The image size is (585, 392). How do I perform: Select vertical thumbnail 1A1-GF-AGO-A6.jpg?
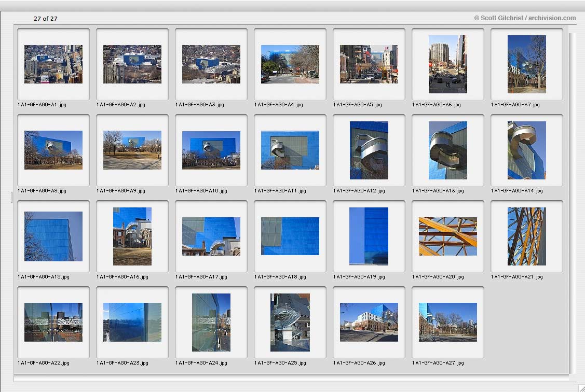(447, 64)
